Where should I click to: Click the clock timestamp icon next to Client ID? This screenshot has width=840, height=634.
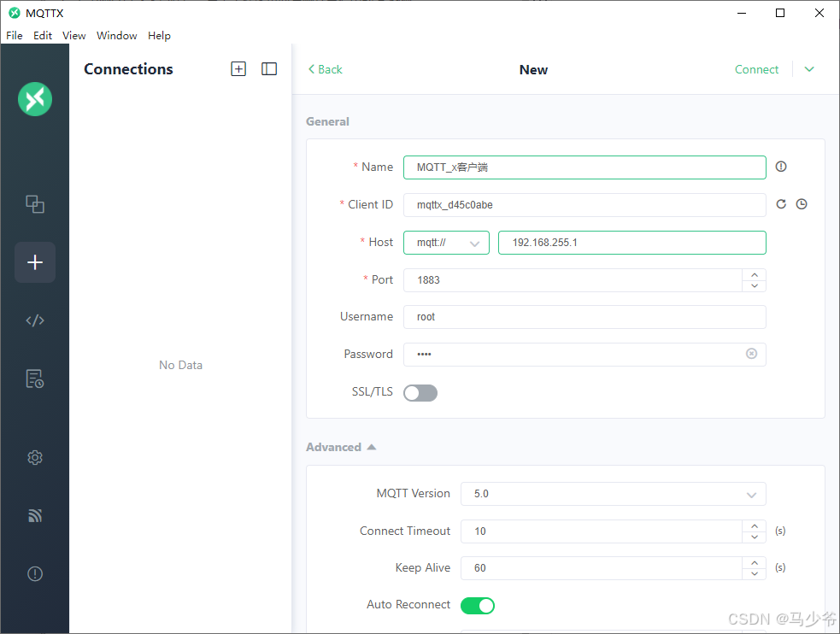[802, 204]
